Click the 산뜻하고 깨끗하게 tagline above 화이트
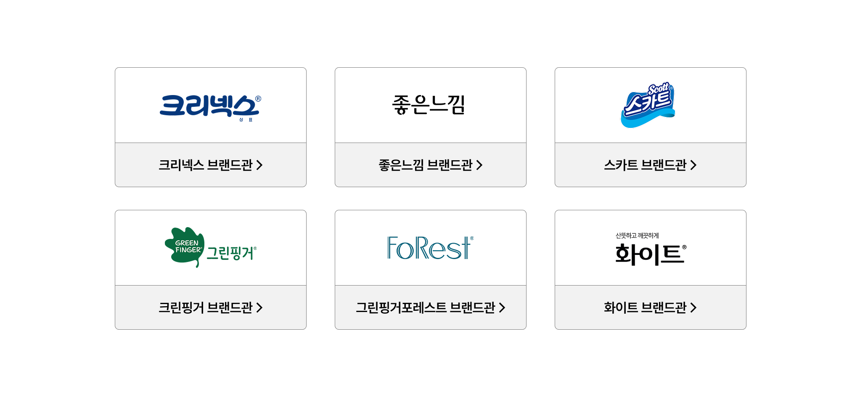 click(x=637, y=236)
